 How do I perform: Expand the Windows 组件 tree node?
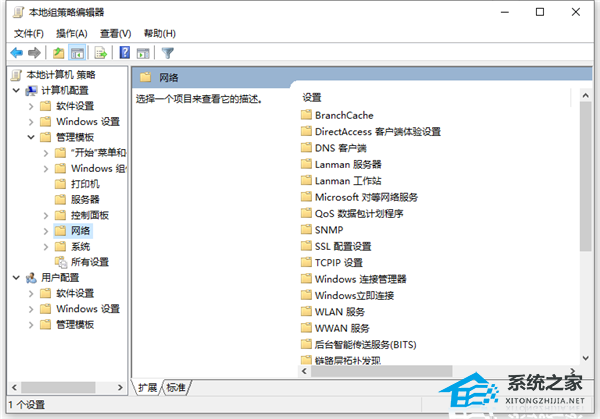point(46,169)
